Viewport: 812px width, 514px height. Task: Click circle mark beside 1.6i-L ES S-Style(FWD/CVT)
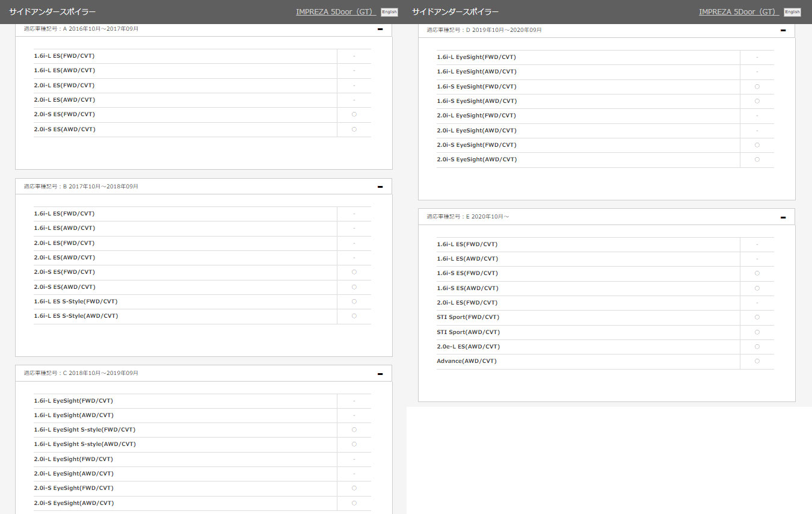tap(354, 302)
